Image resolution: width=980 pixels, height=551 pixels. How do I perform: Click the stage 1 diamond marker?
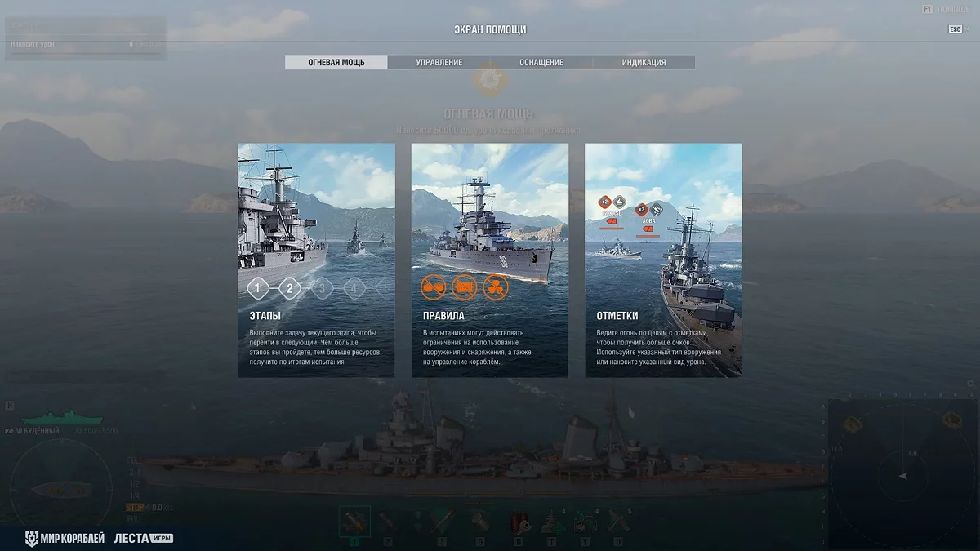pyautogui.click(x=258, y=288)
